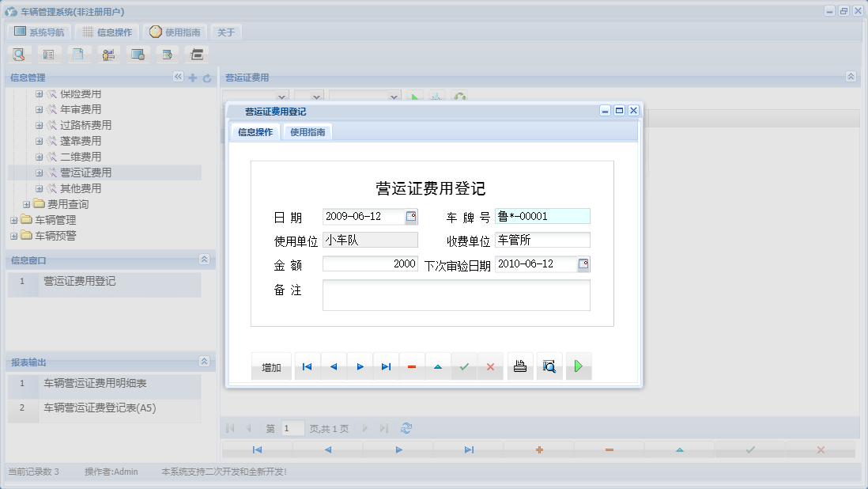The height and width of the screenshot is (489, 868).
Task: Open print preview in the dialog toolbar
Action: pyautogui.click(x=549, y=366)
